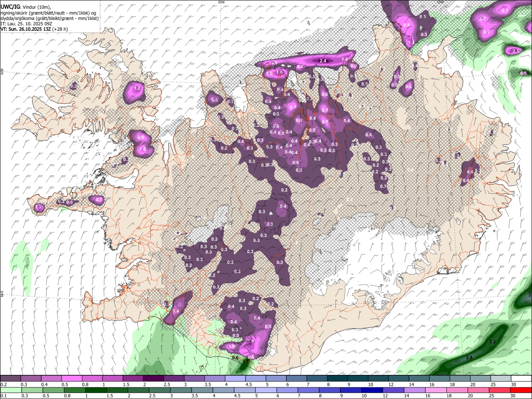This screenshot has width=532, height=399.
Task: Click the '20W' longitude label at the top
Action: pos(221,2)
